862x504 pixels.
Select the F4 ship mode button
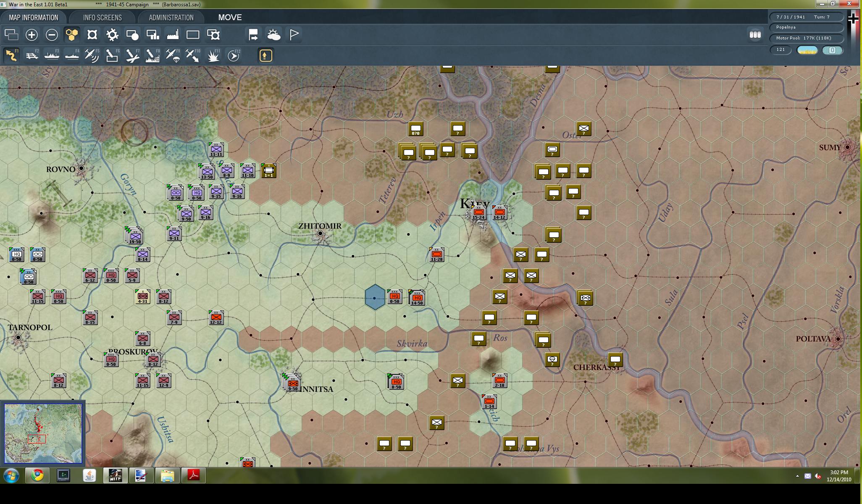click(x=72, y=55)
